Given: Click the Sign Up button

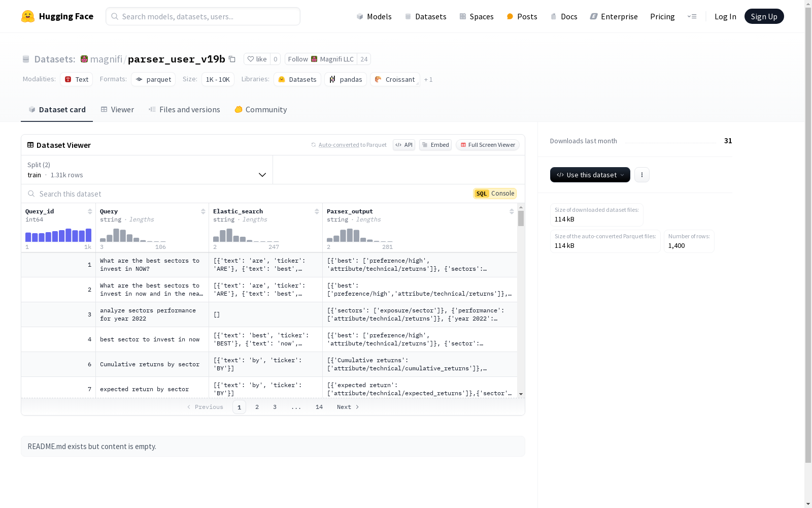Looking at the screenshot, I should 764,16.
